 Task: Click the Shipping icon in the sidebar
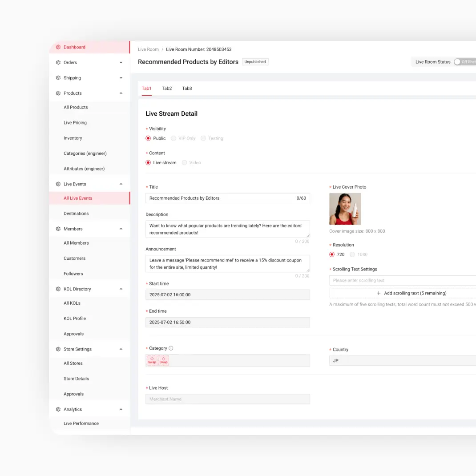click(x=58, y=77)
